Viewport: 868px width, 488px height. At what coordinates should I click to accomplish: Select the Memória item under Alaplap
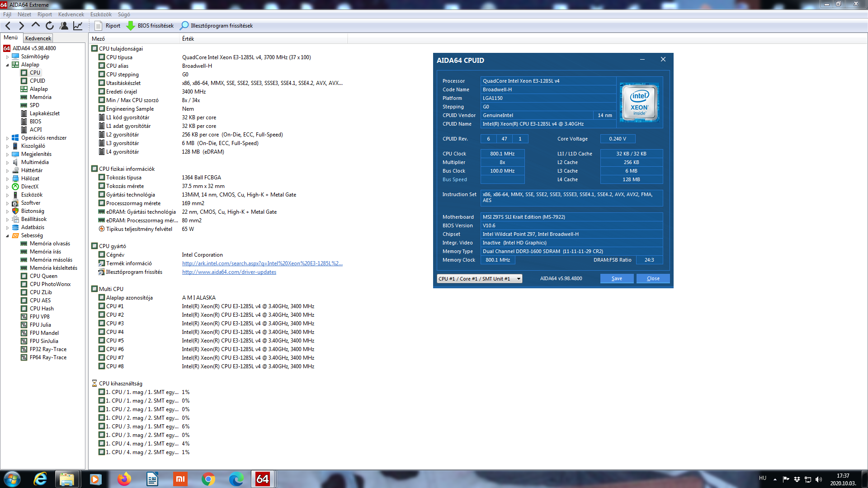pyautogui.click(x=40, y=97)
